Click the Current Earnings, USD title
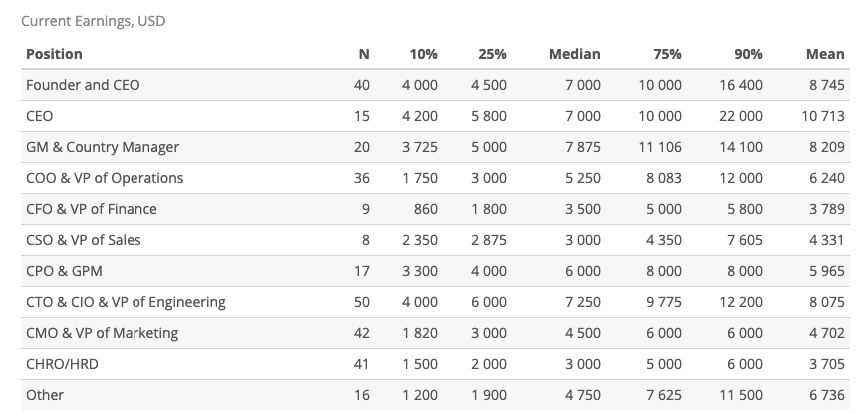The height and width of the screenshot is (413, 858). click(93, 21)
